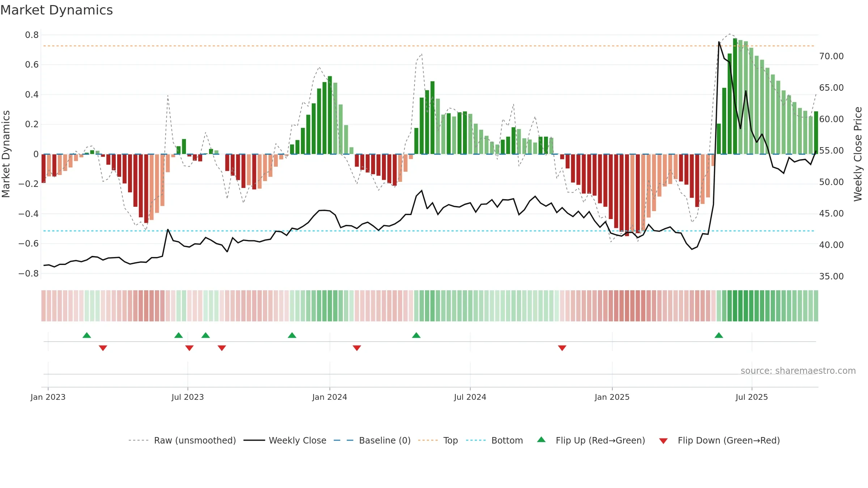Toggle the Raw (unsmoothed) legend entry
The width and height of the screenshot is (868, 488).
click(x=182, y=440)
